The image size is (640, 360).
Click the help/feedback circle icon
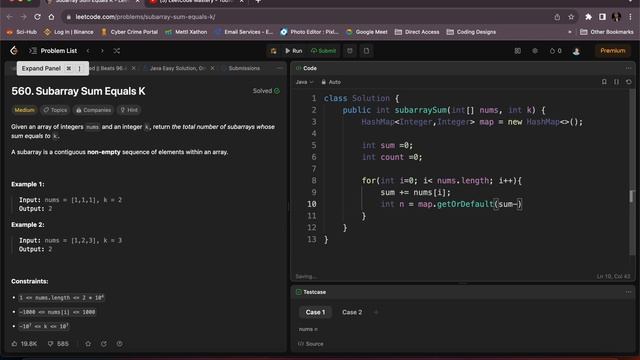tap(119, 344)
